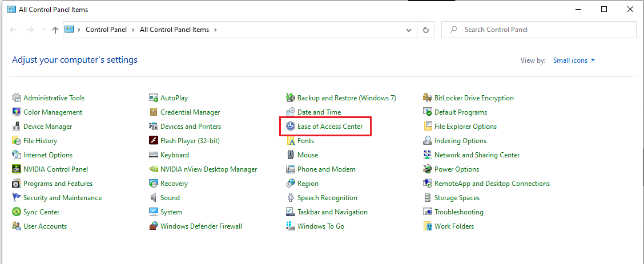Open the Recovery icon
This screenshot has height=264, width=644.
[154, 184]
